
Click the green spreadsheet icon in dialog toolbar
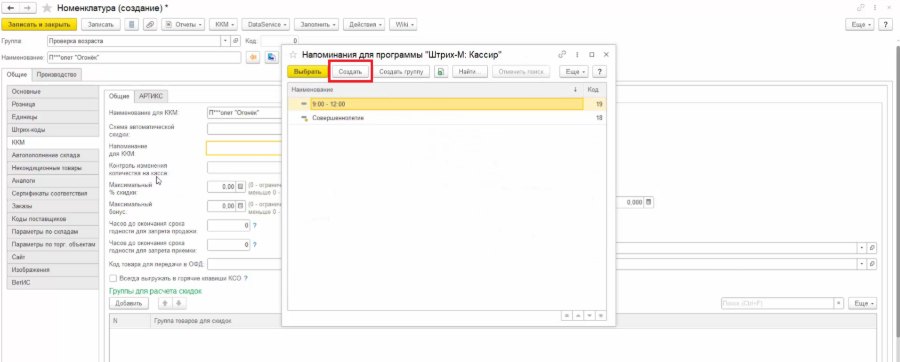pyautogui.click(x=441, y=72)
